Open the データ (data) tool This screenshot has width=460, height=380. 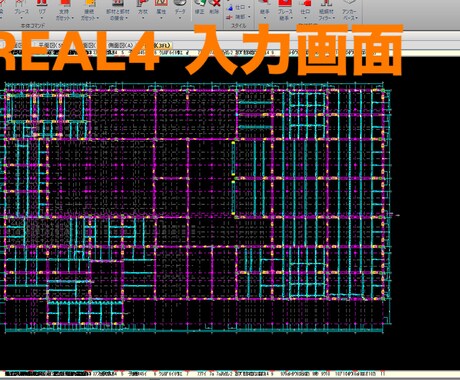click(x=180, y=7)
